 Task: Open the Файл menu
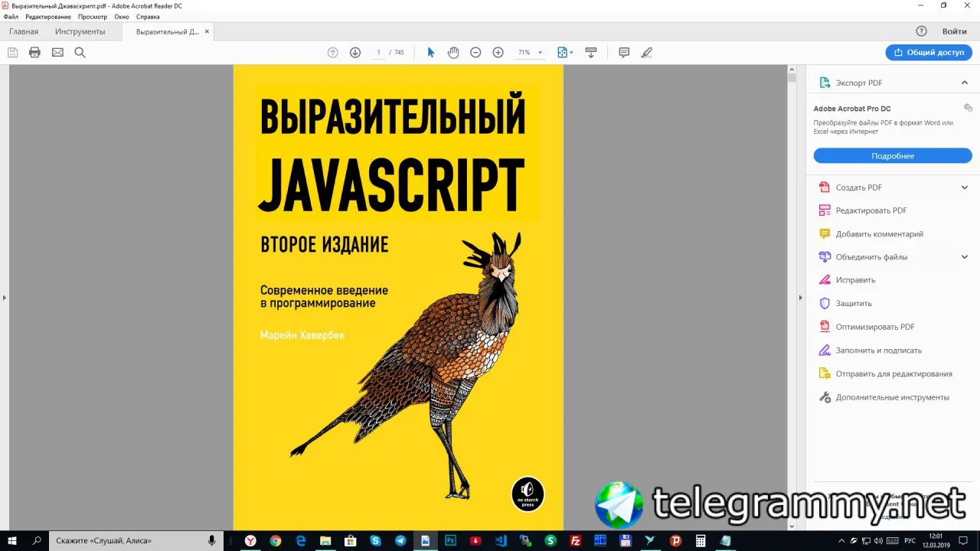(x=11, y=16)
